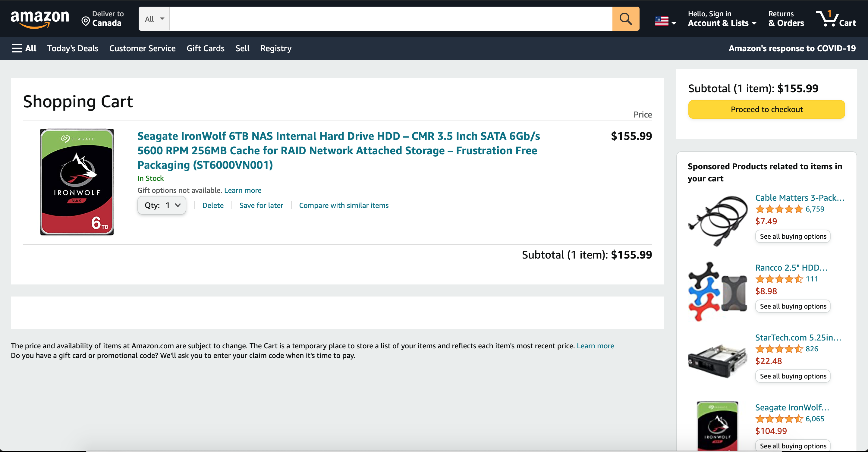This screenshot has width=868, height=452.
Task: Click Compare with similar items
Action: click(344, 206)
